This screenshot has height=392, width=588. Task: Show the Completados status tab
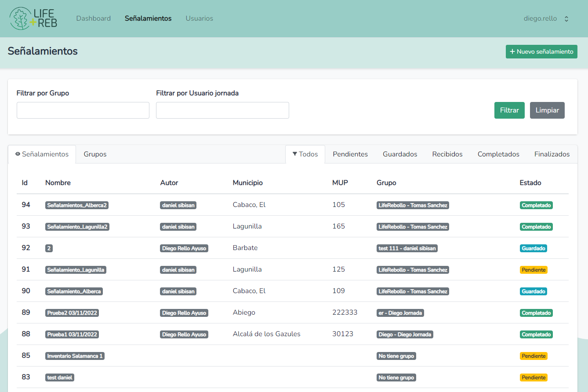pyautogui.click(x=498, y=154)
